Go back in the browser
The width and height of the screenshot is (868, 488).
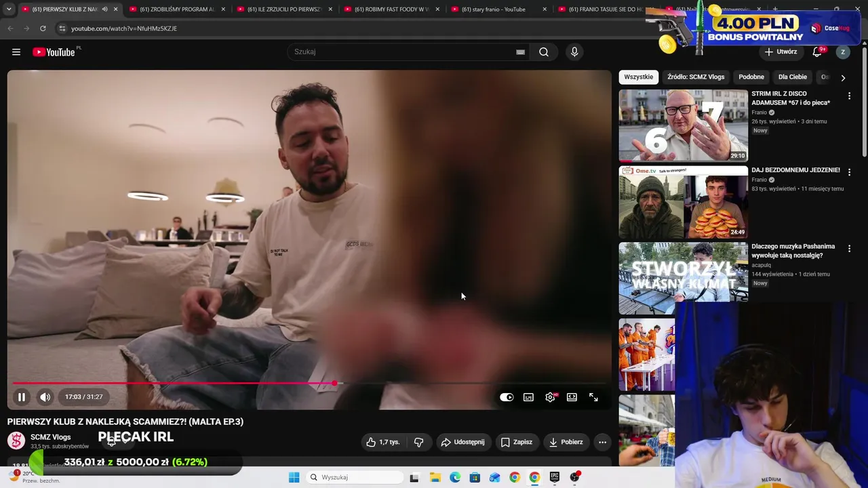[10, 28]
